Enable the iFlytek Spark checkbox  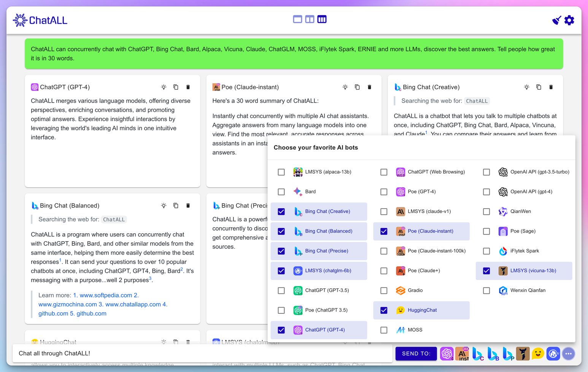tap(486, 251)
